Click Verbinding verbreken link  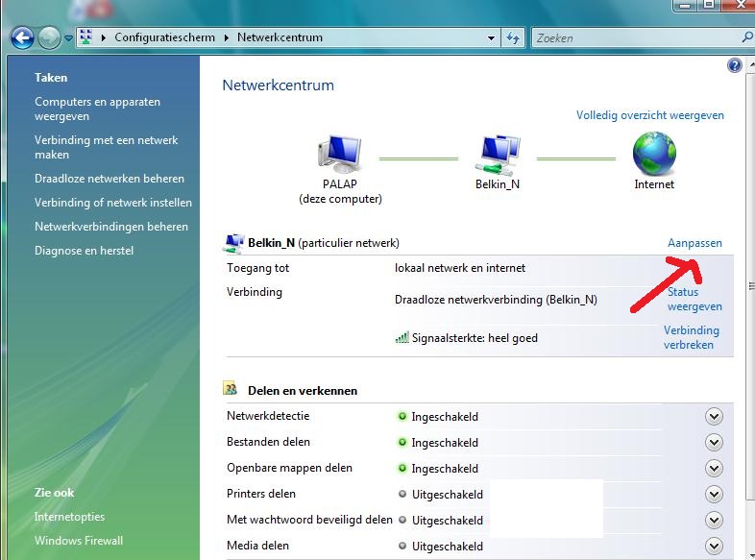692,337
